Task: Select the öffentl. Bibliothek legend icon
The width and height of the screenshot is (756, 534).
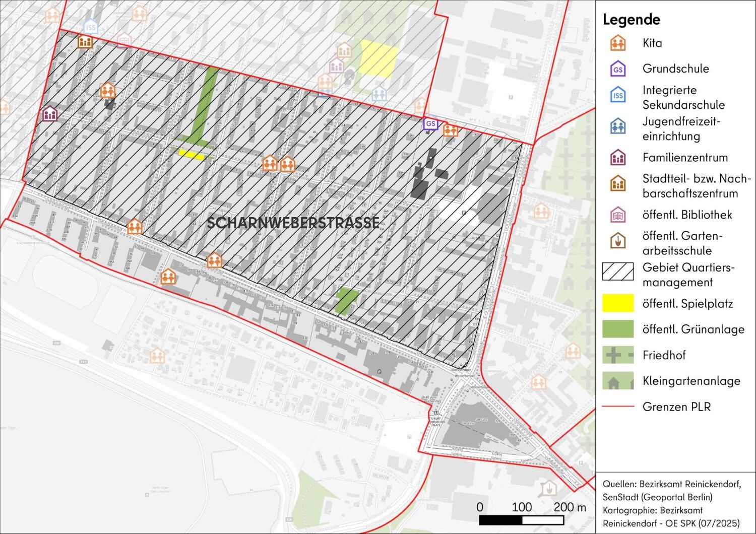Action: tap(617, 214)
